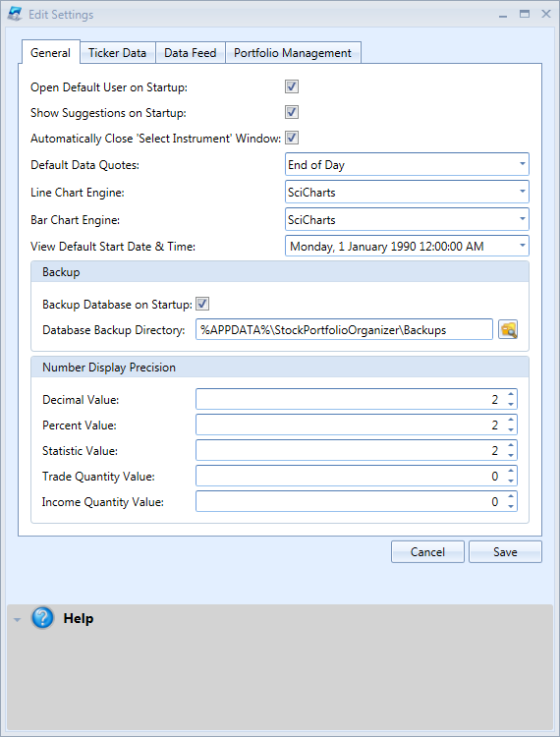Screen dimensions: 560x737
Task: Click the Save button
Action: point(505,552)
